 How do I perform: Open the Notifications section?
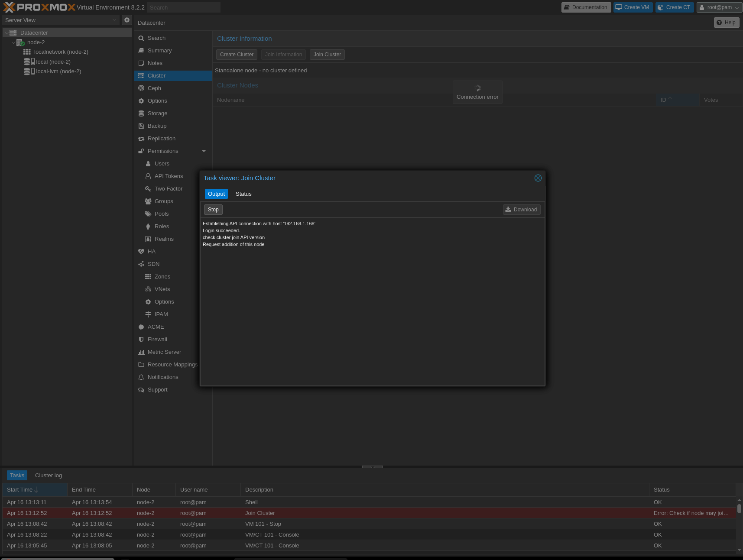(163, 377)
